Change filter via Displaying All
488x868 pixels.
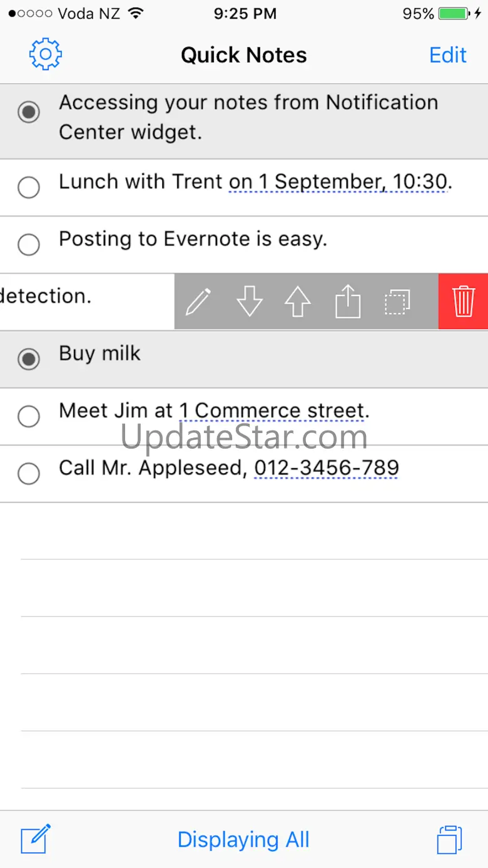click(243, 839)
